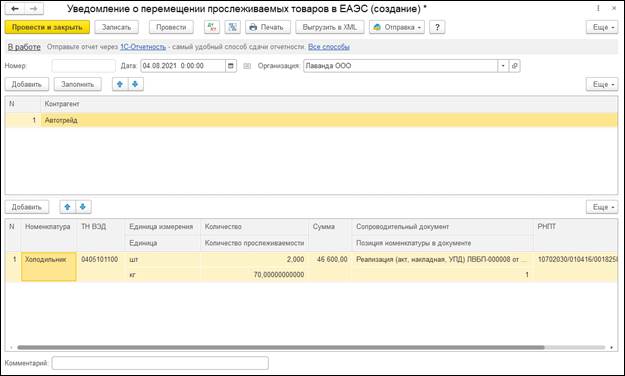Close the document form with X
This screenshot has width=625, height=376.
pos(614,8)
